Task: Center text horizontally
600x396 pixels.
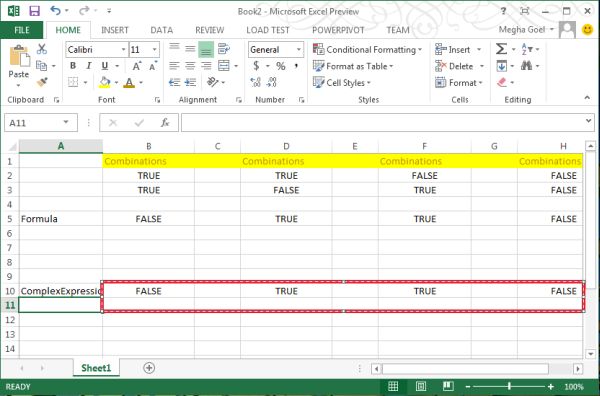Action: coord(190,66)
